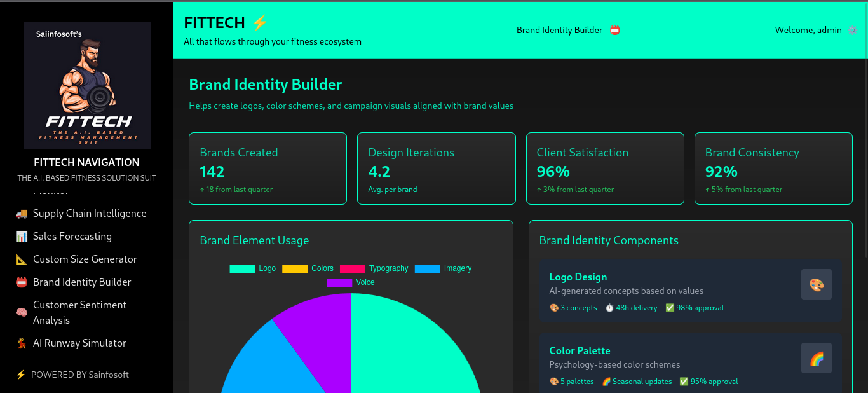868x393 pixels.
Task: Click the Supply Chain Intelligence truck icon
Action: tap(22, 214)
